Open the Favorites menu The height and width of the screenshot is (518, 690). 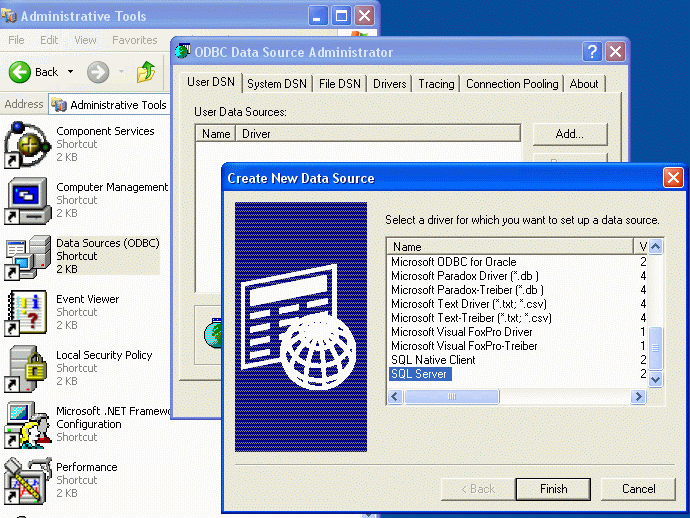pyautogui.click(x=134, y=40)
